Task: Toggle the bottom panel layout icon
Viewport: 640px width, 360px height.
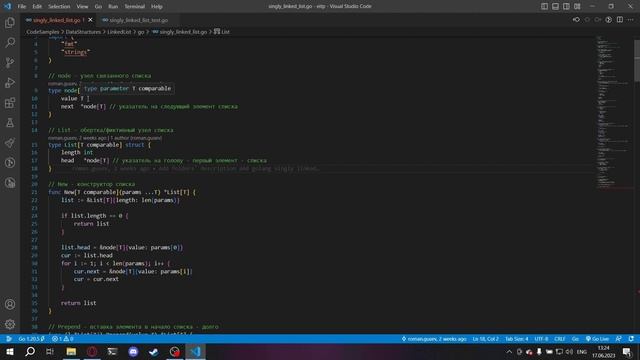Action: tap(556, 6)
